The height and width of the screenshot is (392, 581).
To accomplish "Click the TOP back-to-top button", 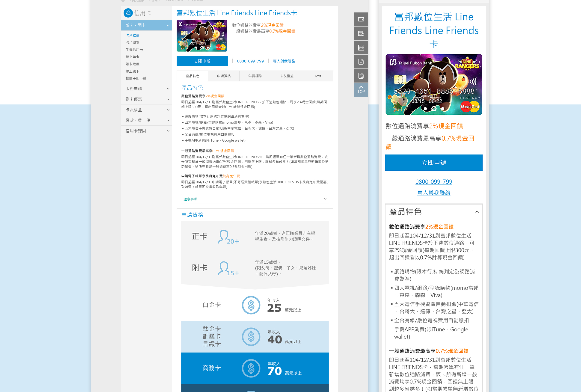I will (x=361, y=89).
